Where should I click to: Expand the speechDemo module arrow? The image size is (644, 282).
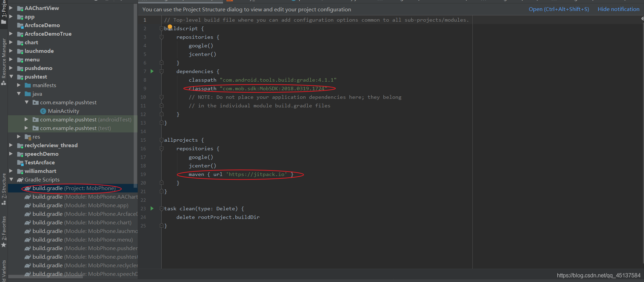pos(11,153)
